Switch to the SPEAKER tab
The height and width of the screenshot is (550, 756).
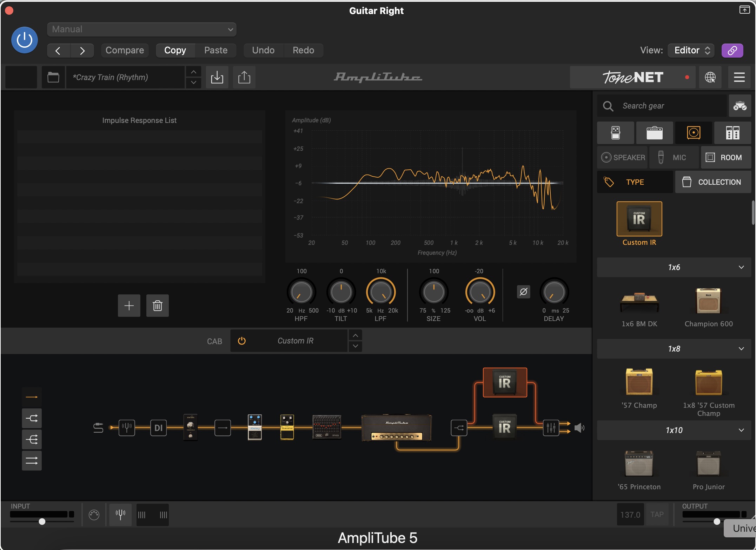[x=622, y=157]
